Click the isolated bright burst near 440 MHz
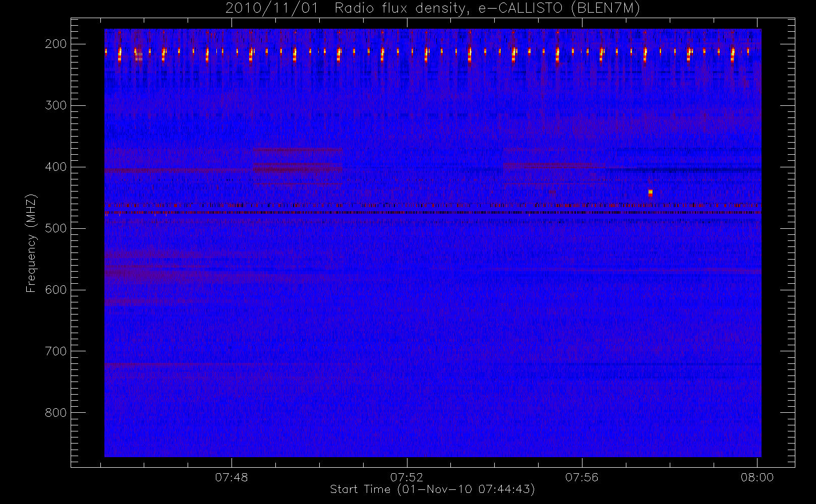The image size is (816, 504). pos(650,193)
